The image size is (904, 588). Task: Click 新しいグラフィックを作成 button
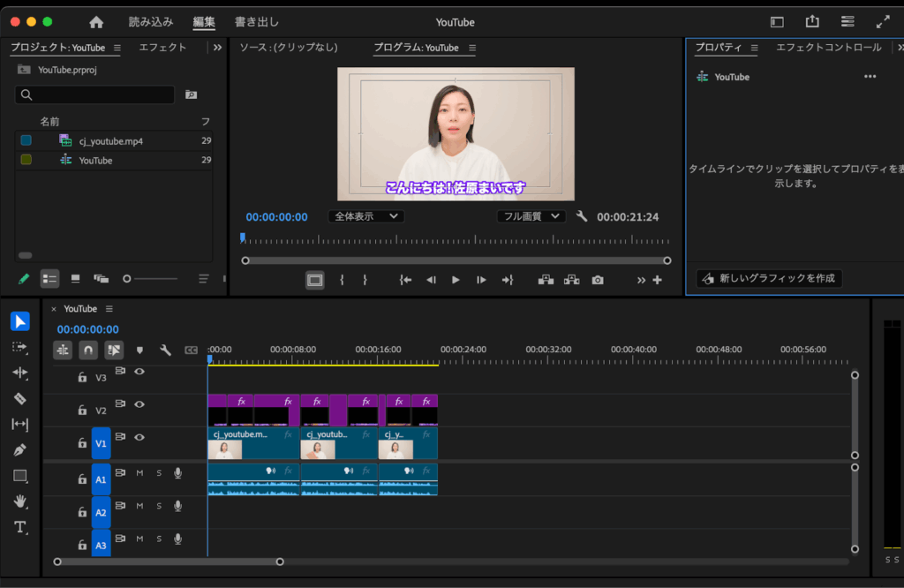pos(769,278)
